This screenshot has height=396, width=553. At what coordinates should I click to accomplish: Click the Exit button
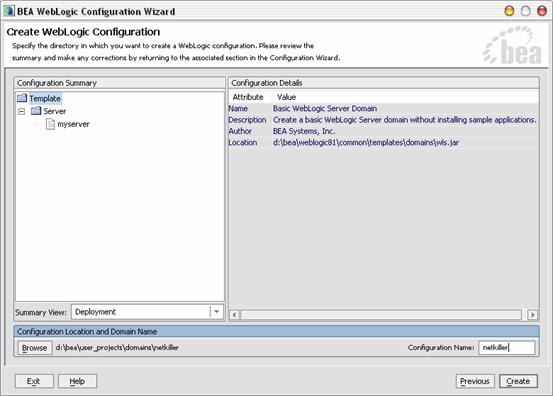[x=34, y=381]
